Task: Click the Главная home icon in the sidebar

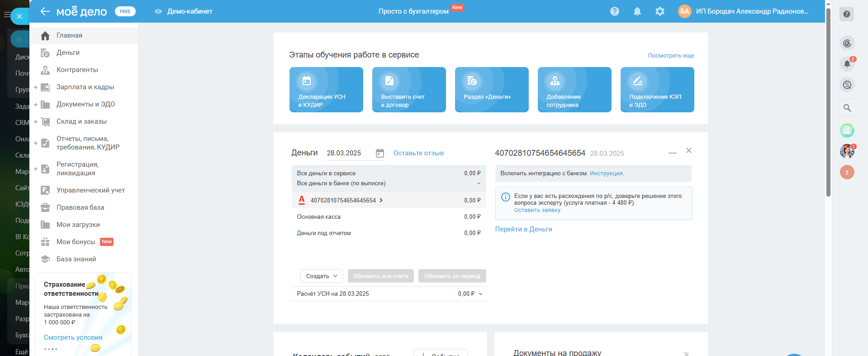Action: 45,35
